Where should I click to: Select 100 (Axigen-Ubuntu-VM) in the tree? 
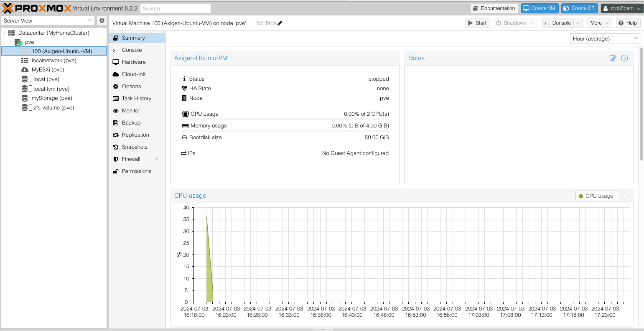54,51
